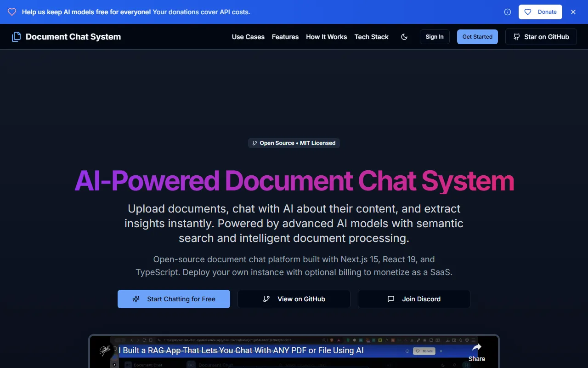Image resolution: width=588 pixels, height=368 pixels.
Task: Select Tech Stack in the navigation
Action: pos(371,37)
